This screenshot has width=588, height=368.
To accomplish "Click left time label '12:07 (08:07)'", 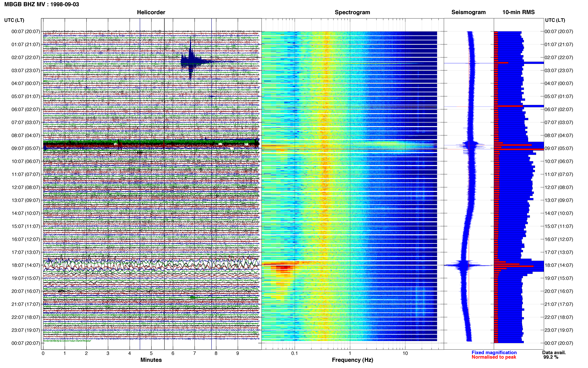I will pos(26,187).
